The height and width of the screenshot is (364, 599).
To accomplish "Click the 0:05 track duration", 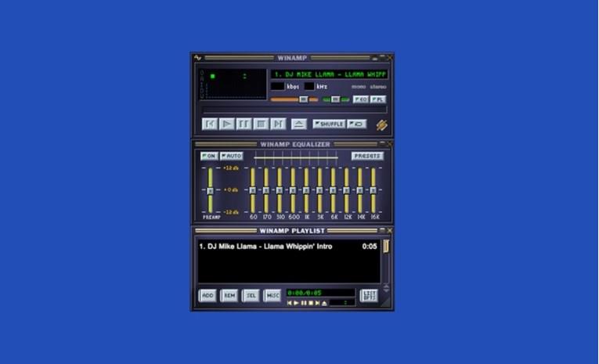I will (370, 247).
